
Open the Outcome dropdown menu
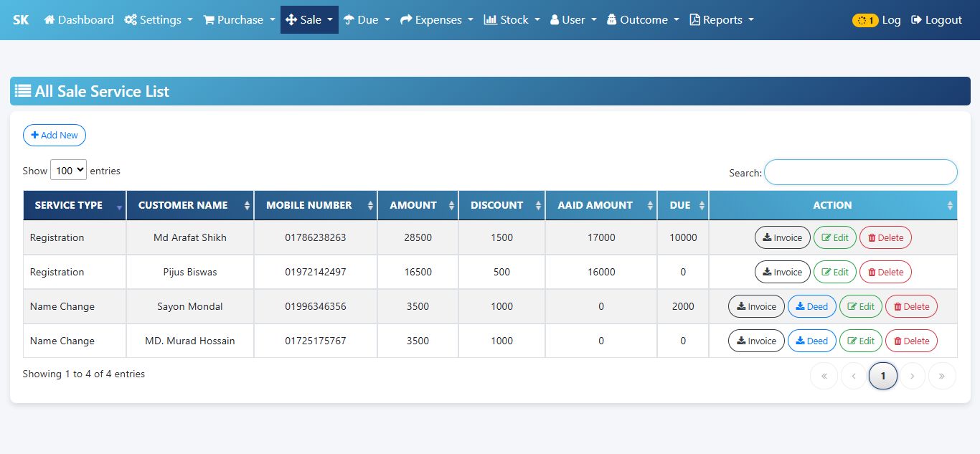coord(643,20)
